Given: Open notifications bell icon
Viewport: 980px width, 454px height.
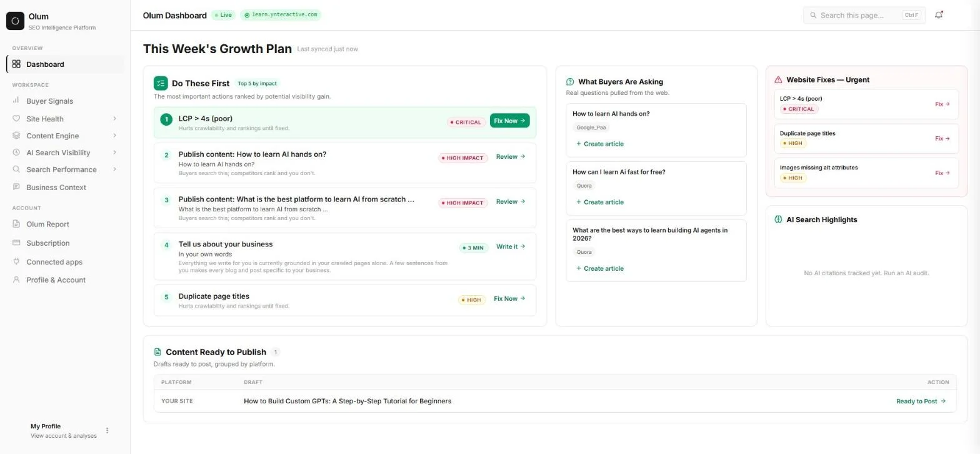Looking at the screenshot, I should click(x=939, y=15).
